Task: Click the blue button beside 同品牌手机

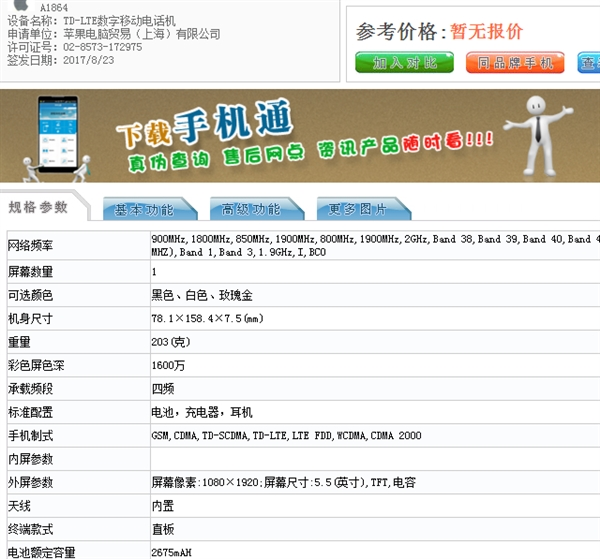Action: click(589, 63)
